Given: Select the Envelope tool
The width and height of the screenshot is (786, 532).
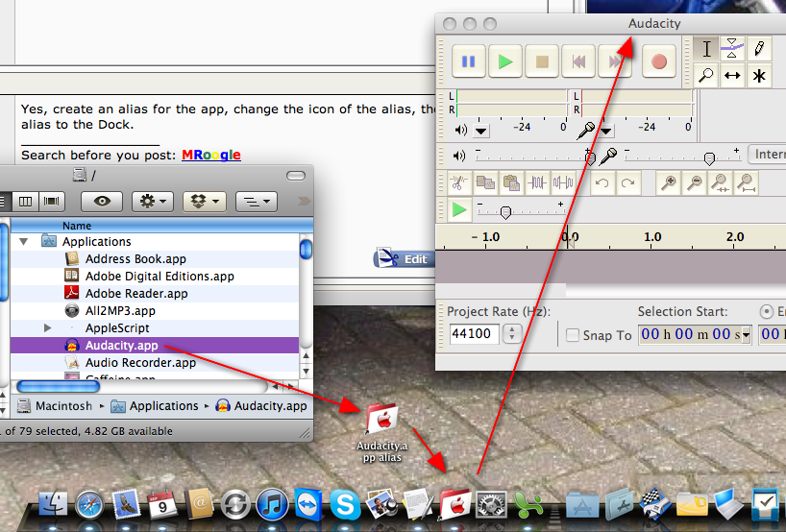Looking at the screenshot, I should pyautogui.click(x=732, y=49).
